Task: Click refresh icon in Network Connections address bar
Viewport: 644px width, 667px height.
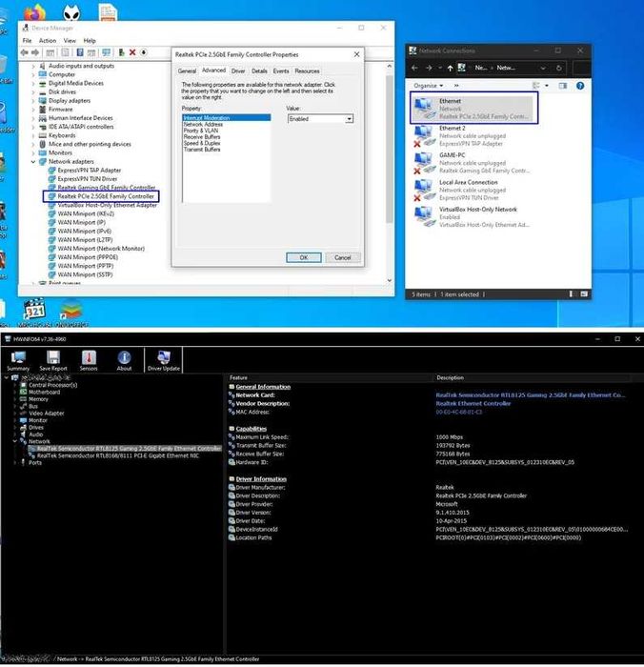Action: 559,68
